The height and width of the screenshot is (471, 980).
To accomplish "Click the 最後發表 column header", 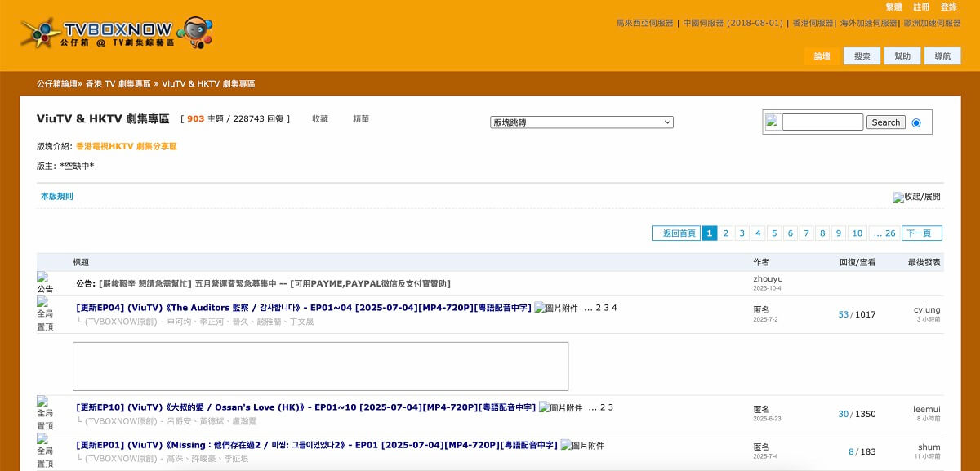I will (924, 262).
